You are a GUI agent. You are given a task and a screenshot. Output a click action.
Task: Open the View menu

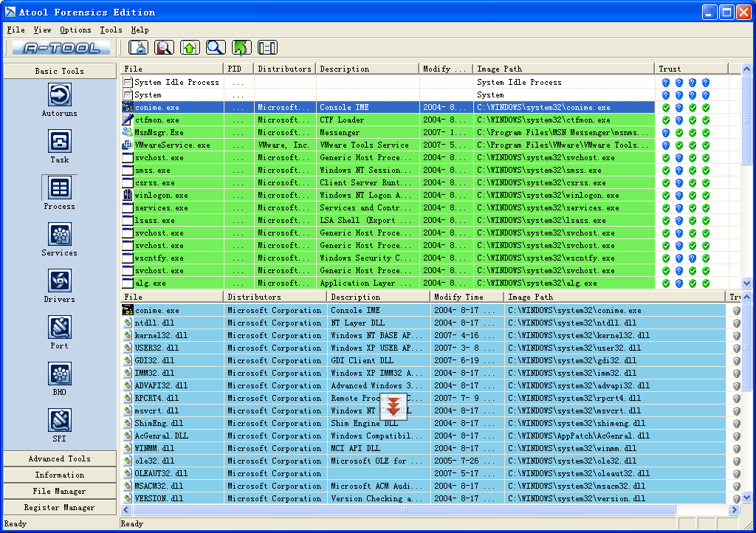42,30
